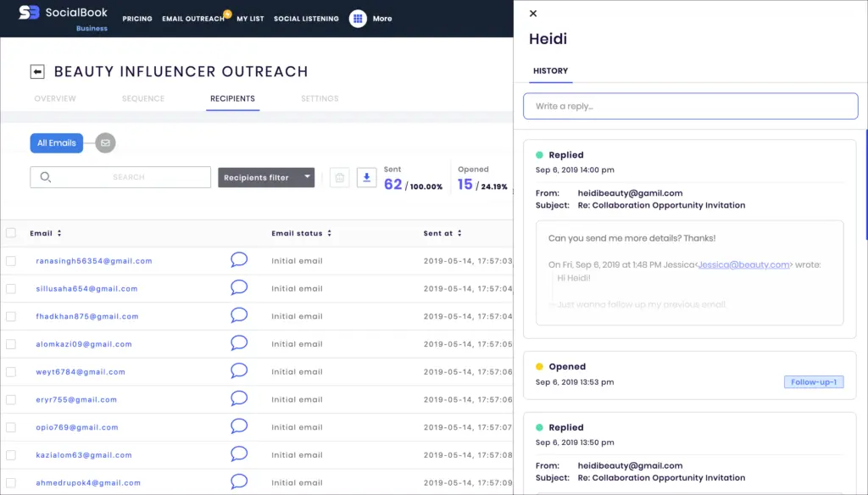The image size is (868, 495).
Task: Click the download recipients icon
Action: pyautogui.click(x=366, y=177)
